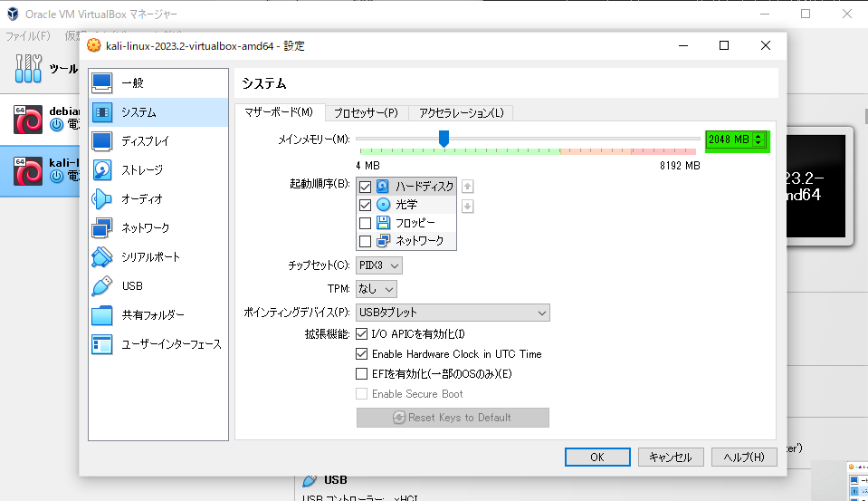Open the チップセット PIIX3 dropdown

(x=379, y=265)
